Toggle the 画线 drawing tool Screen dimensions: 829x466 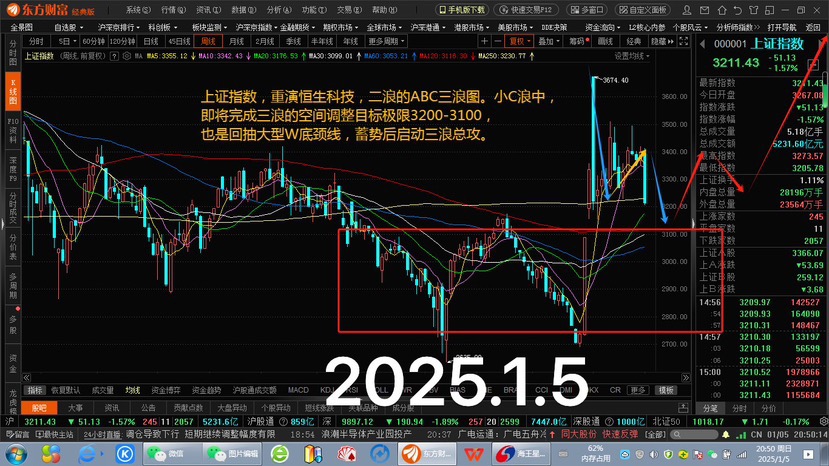pyautogui.click(x=605, y=41)
